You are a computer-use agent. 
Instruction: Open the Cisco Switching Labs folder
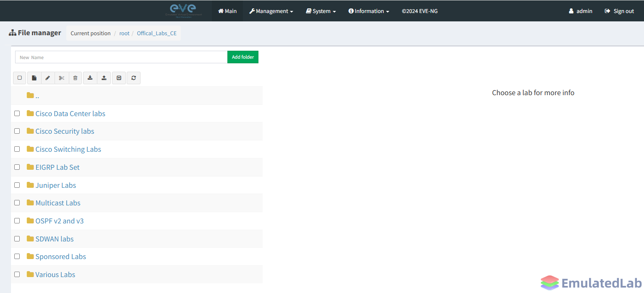68,149
